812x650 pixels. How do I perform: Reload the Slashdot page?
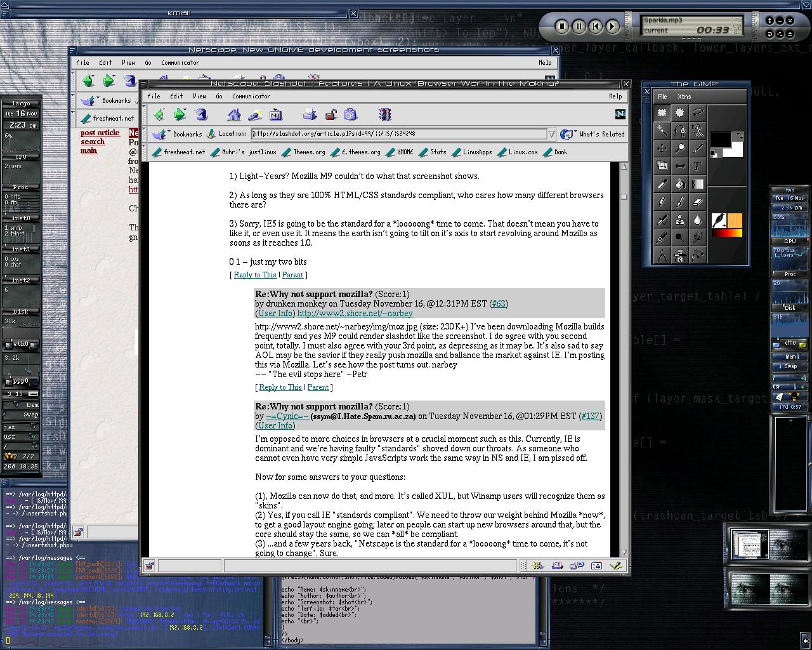(201, 114)
